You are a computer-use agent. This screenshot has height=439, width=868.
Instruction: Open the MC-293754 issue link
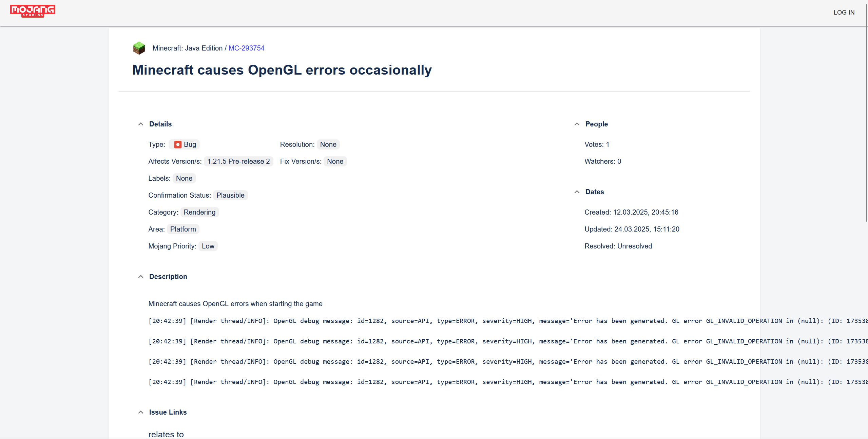pos(246,48)
